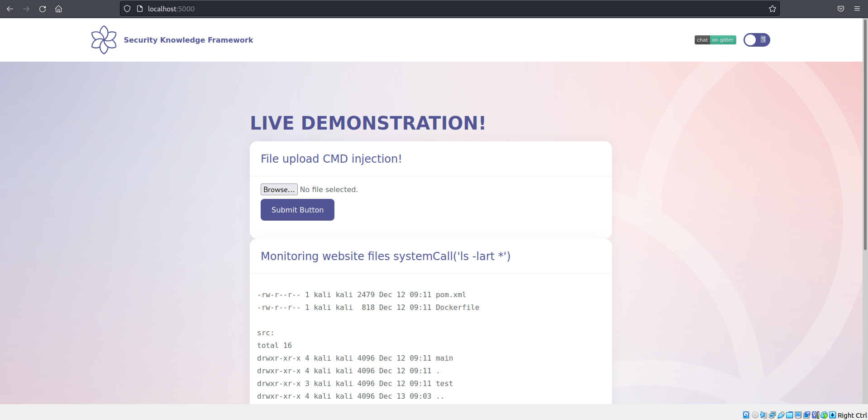Click the LIVE DEMONSTRATION! title

point(368,123)
